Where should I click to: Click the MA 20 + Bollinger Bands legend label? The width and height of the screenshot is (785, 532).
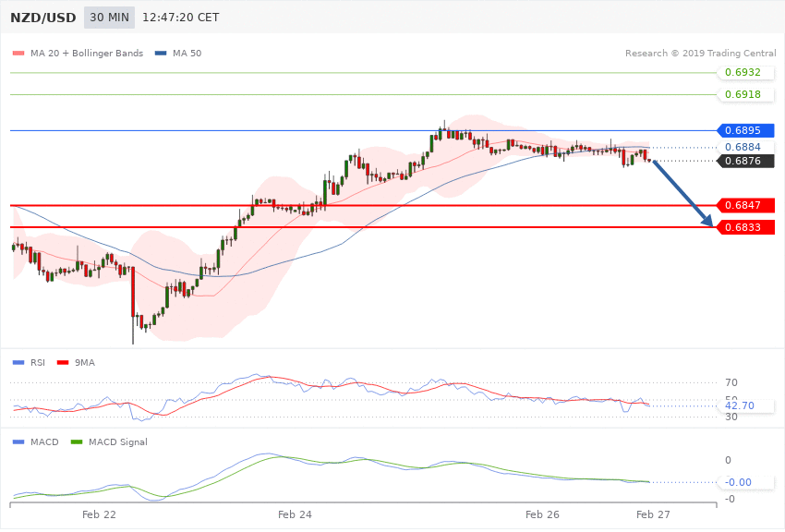coord(87,53)
